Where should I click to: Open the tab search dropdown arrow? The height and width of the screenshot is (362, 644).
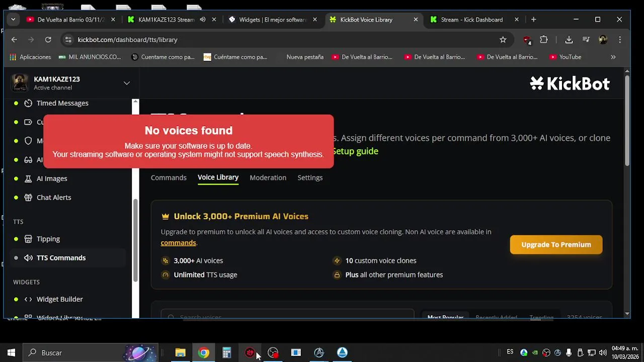[13, 20]
